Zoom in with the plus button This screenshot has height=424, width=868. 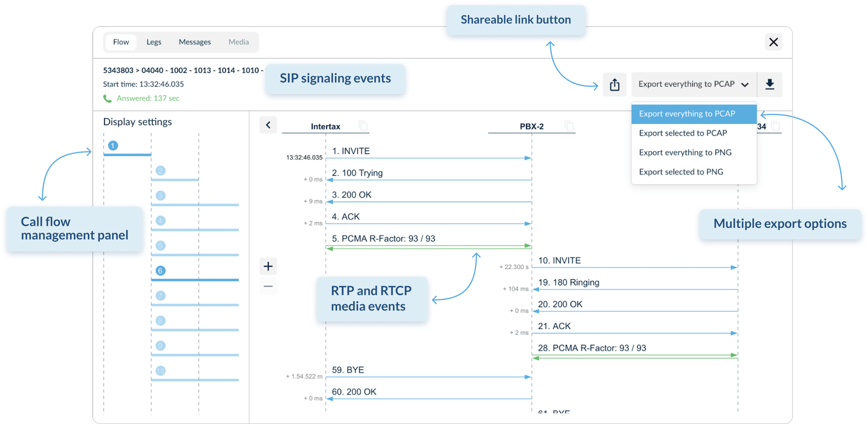pos(268,266)
